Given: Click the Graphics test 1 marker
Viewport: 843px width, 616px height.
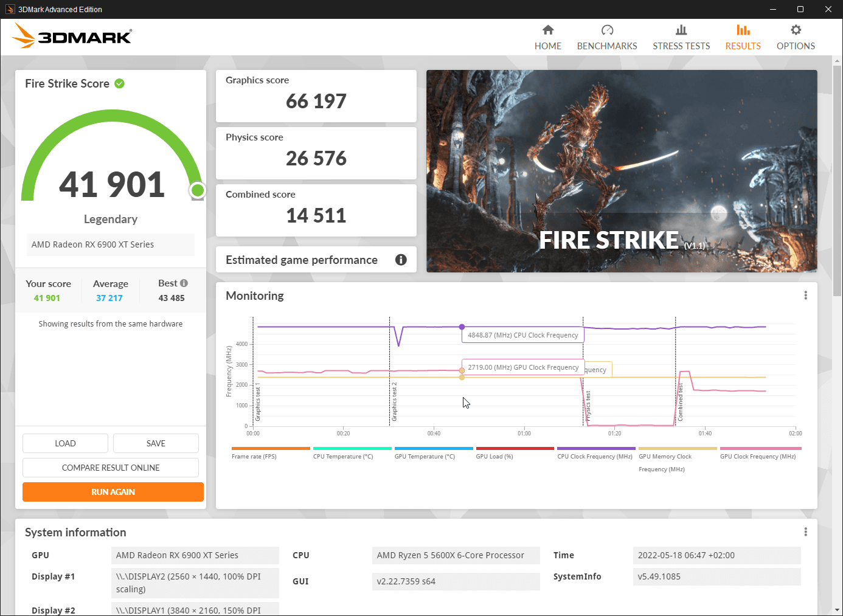Looking at the screenshot, I should [258, 403].
